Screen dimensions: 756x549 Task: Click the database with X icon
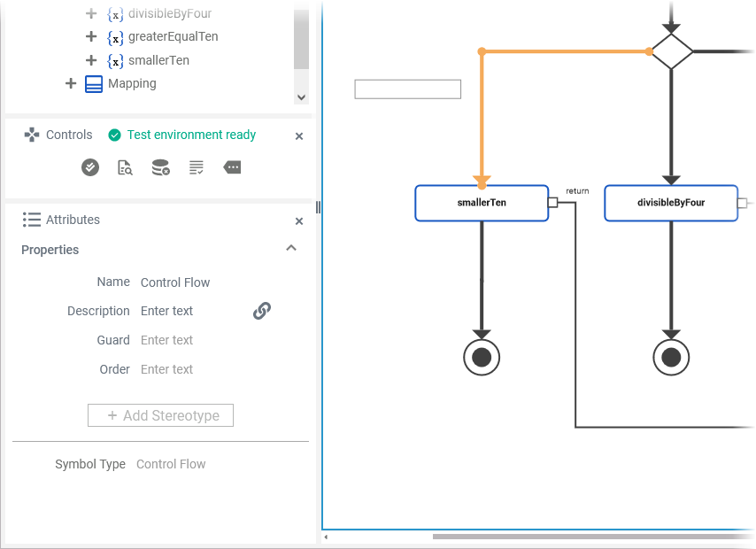coord(160,167)
